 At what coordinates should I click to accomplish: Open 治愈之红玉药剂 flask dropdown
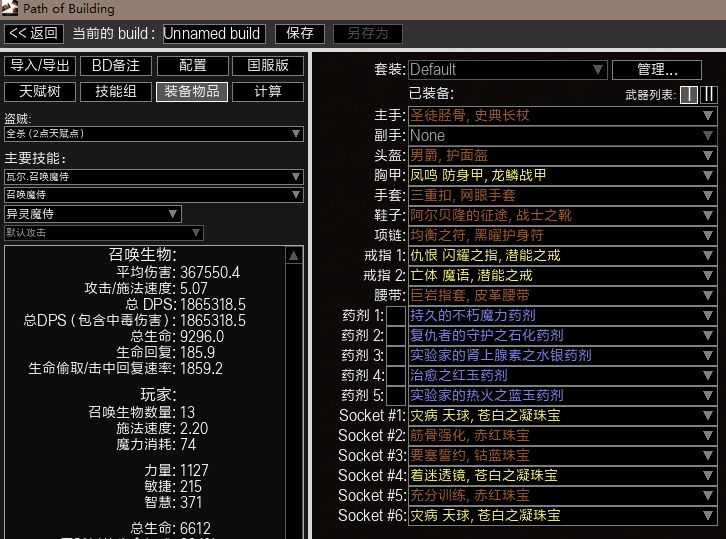coord(563,376)
